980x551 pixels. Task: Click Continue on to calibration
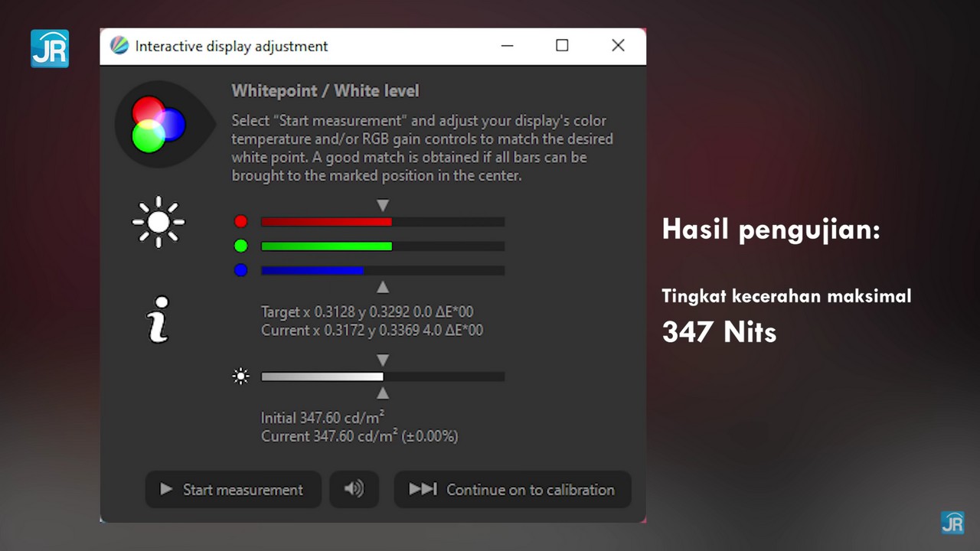pyautogui.click(x=512, y=489)
